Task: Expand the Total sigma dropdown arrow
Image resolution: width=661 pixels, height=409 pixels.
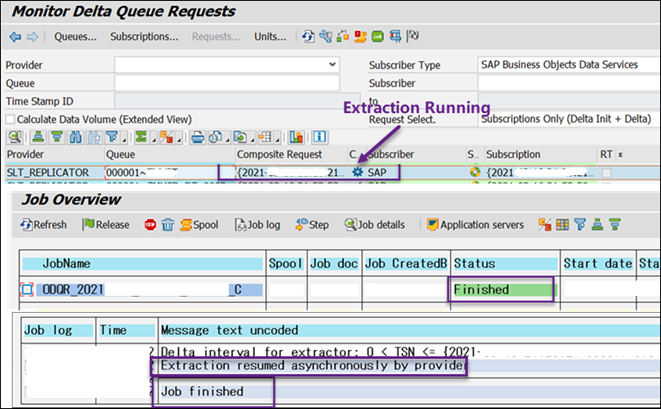Action: coord(153,139)
